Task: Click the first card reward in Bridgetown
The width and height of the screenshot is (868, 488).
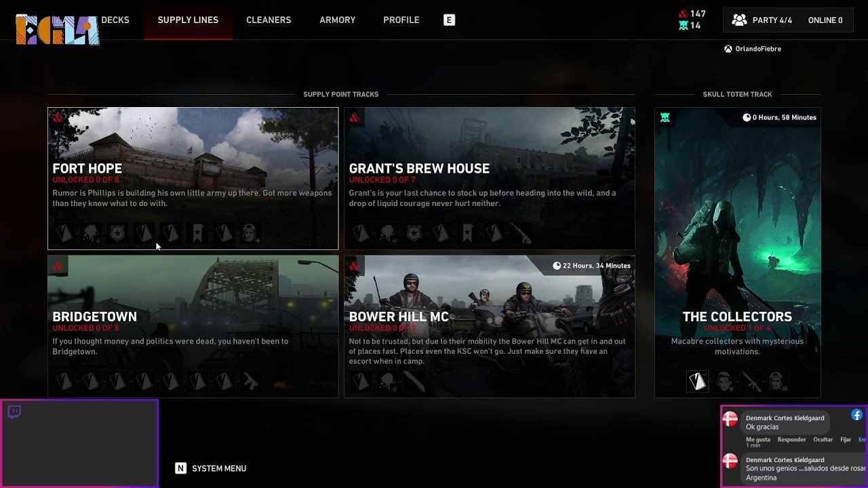Action: point(64,382)
